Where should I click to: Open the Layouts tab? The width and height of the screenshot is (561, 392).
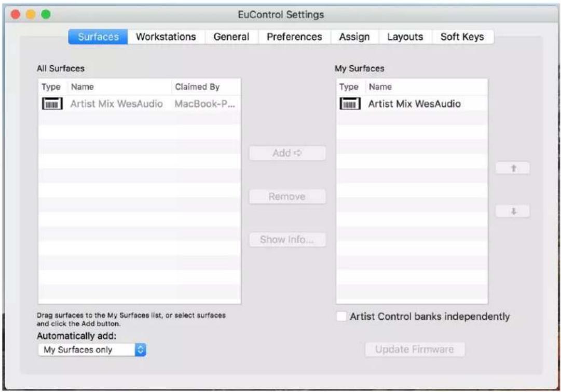(405, 37)
